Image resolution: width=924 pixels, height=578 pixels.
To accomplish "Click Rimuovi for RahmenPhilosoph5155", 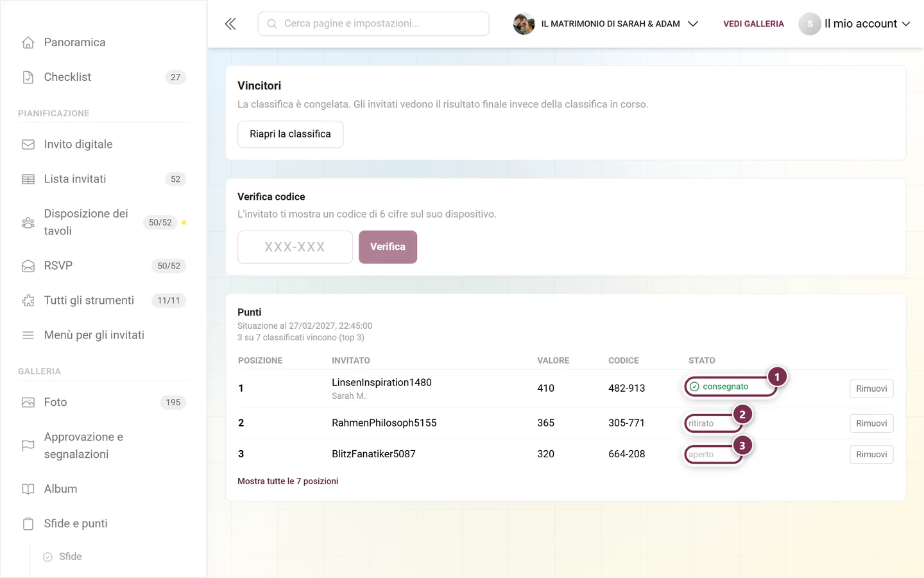I will (871, 423).
